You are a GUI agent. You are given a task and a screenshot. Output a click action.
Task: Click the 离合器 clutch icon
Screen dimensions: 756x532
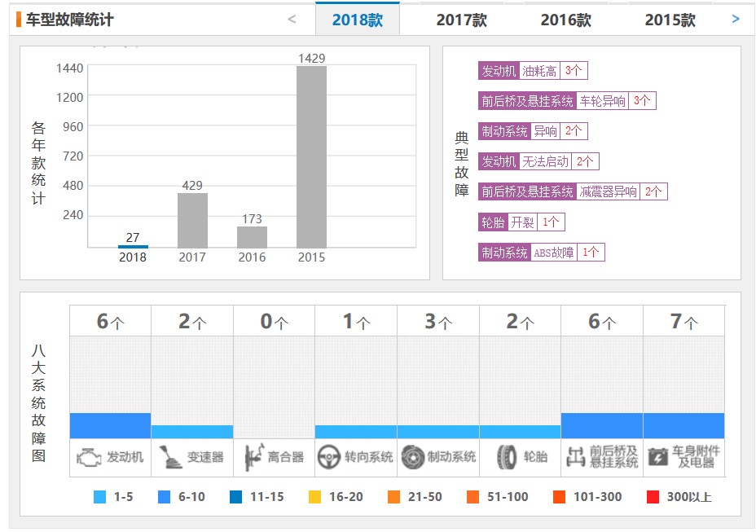pyautogui.click(x=274, y=456)
